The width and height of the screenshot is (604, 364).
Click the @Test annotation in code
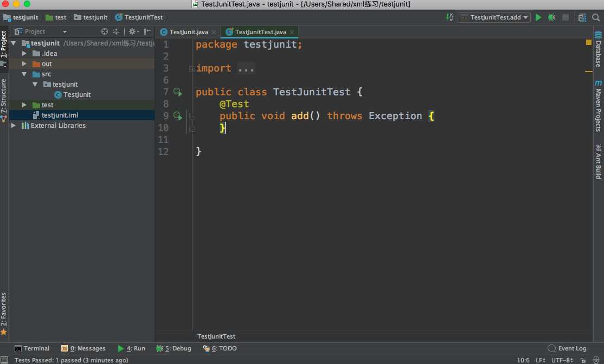234,104
